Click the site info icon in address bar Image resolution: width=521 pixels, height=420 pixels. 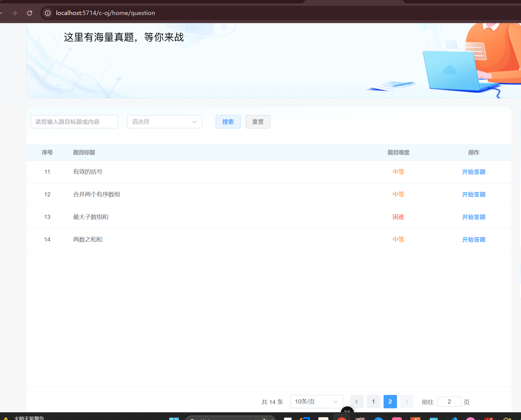[47, 13]
